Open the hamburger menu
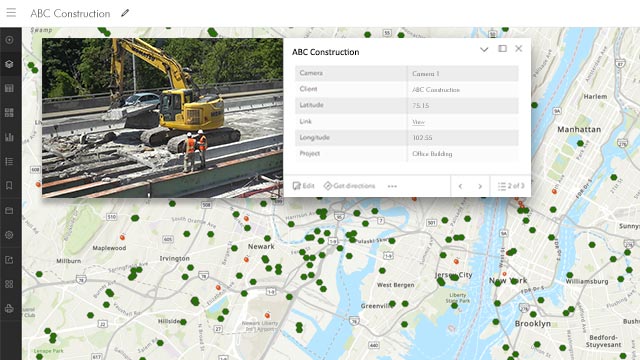 (11, 12)
